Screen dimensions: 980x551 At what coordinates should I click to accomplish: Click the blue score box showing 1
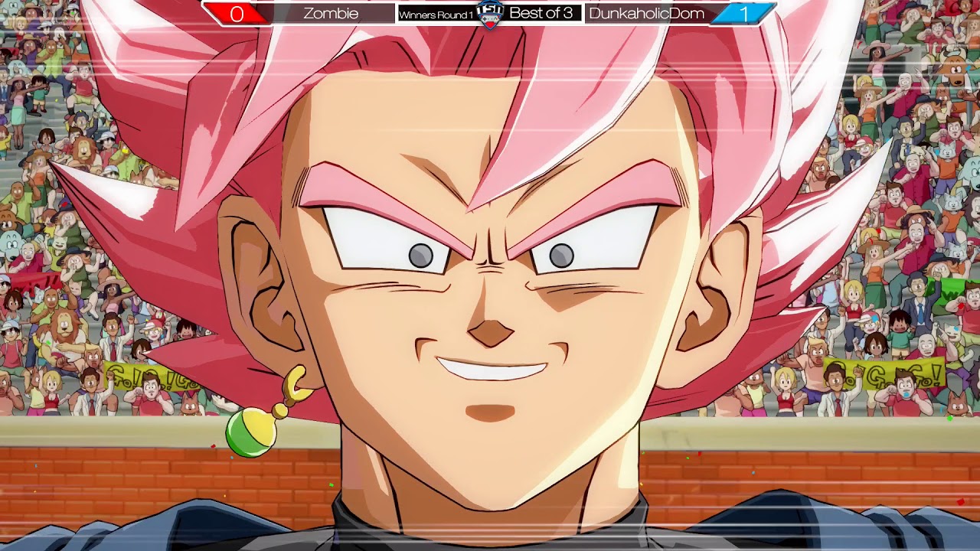tap(743, 14)
